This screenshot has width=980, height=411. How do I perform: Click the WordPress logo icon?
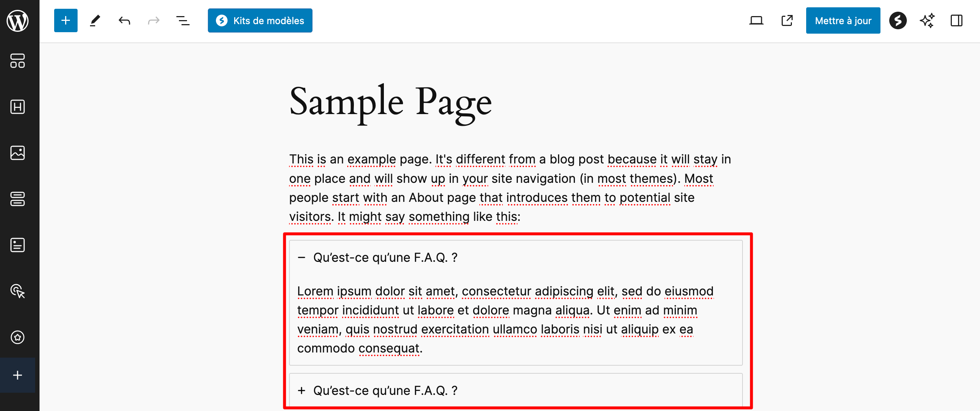[18, 20]
